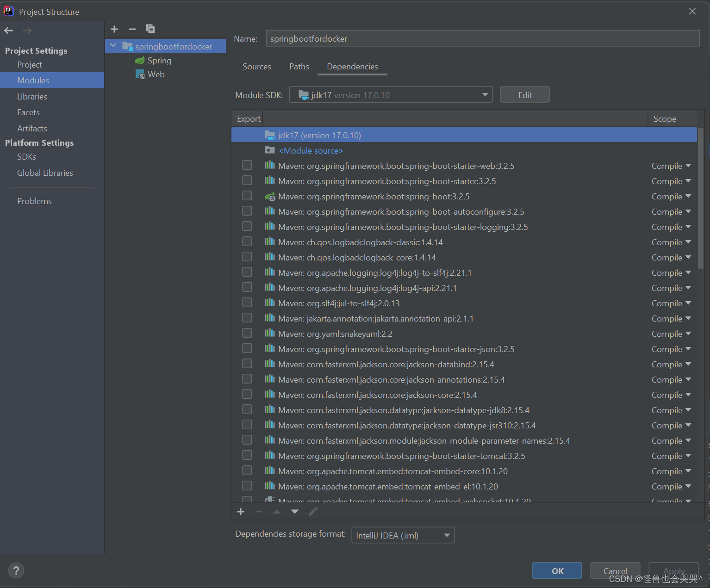710x588 pixels.
Task: Click the dependency list vertical scrollbar
Action: tap(701, 199)
